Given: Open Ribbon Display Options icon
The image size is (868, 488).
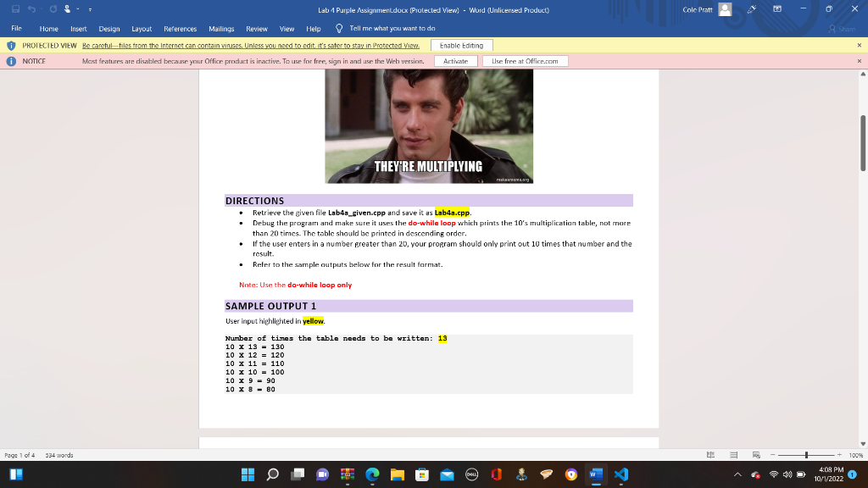Looking at the screenshot, I should [777, 9].
